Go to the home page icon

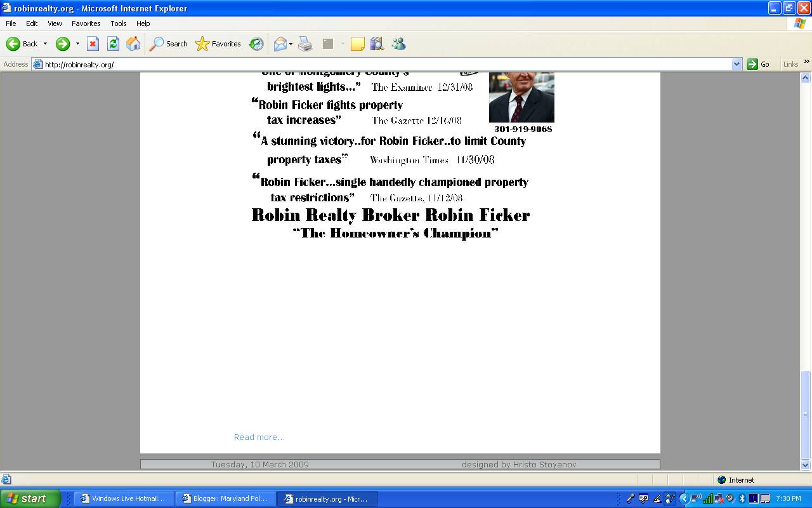tap(133, 44)
